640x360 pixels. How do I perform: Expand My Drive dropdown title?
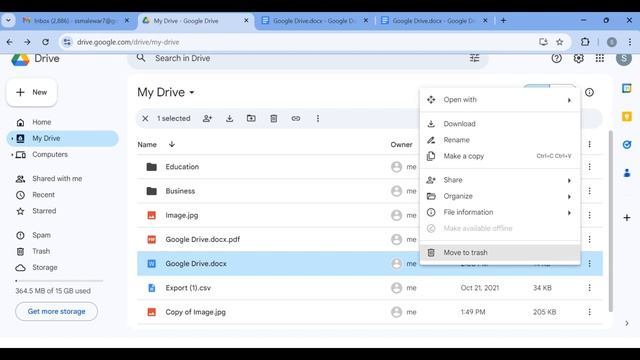tap(166, 92)
